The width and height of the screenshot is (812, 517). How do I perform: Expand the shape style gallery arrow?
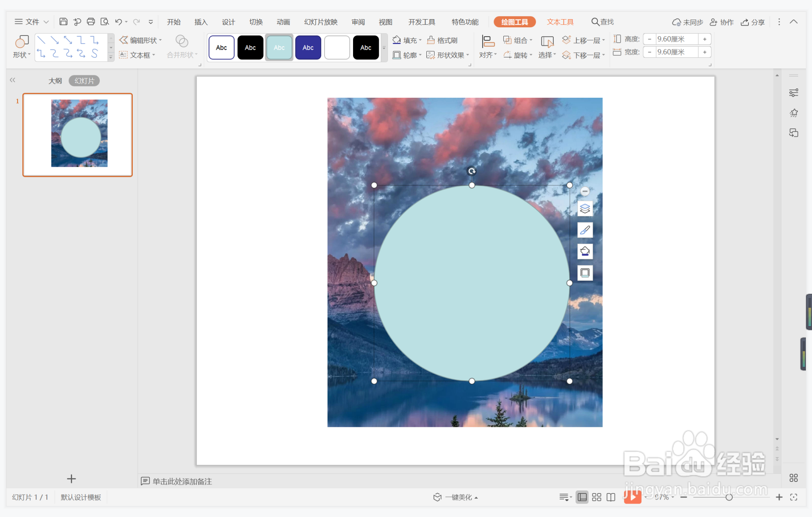coord(384,48)
